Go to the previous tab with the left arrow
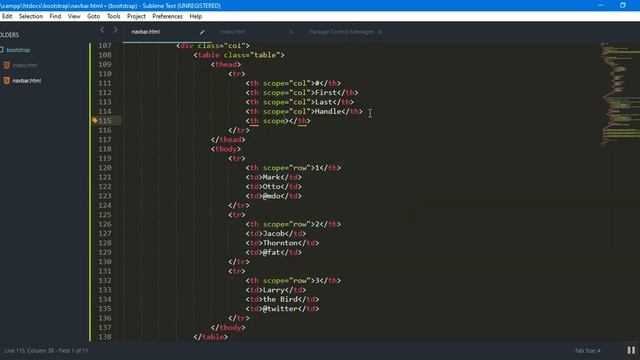This screenshot has width=640, height=360. pos(102,30)
